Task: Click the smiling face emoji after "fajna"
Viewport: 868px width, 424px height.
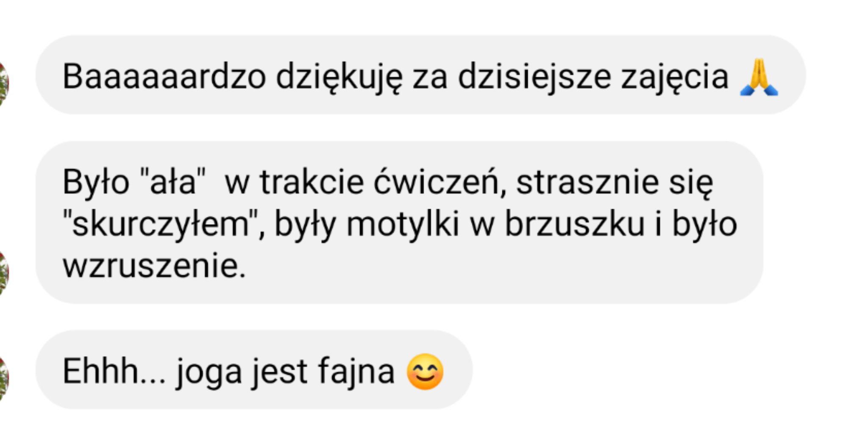Action: [425, 371]
